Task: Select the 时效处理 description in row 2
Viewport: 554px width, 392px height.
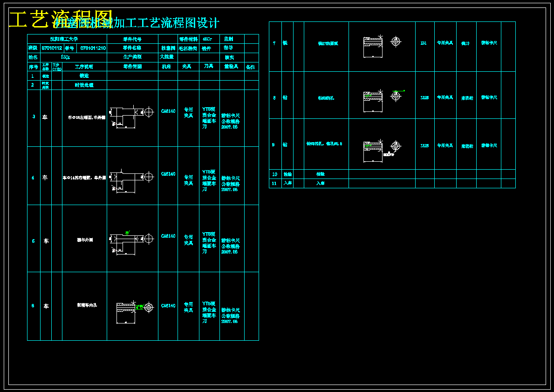Action: click(x=84, y=85)
